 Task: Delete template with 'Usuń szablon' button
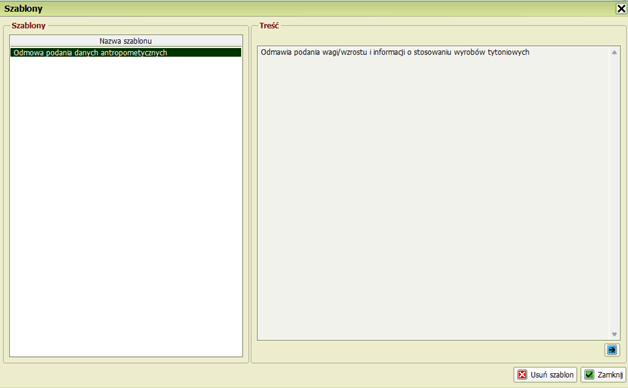545,375
